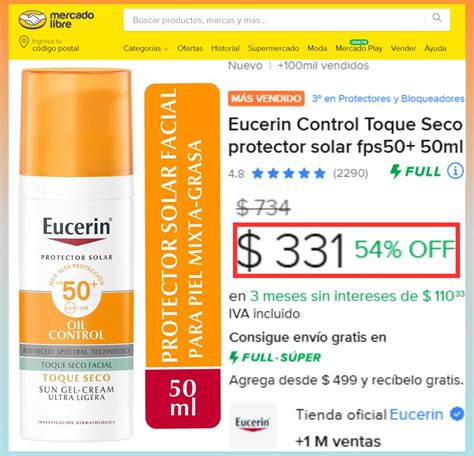Open the Historial menu item
474x456 pixels.
point(225,48)
